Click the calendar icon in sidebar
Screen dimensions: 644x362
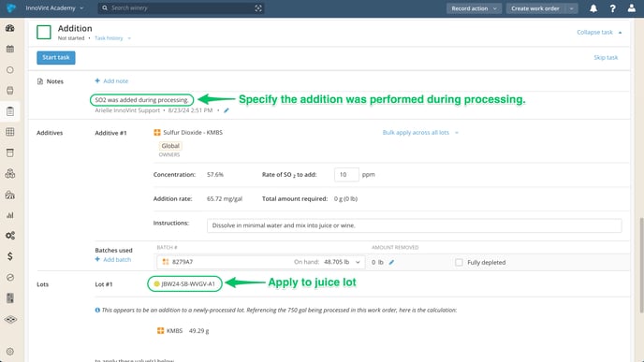10,49
